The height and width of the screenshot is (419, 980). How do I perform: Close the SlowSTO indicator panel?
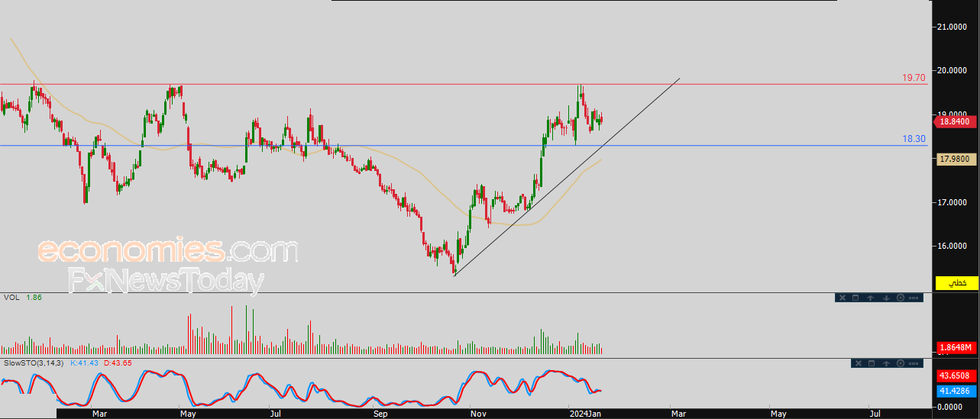[857, 364]
